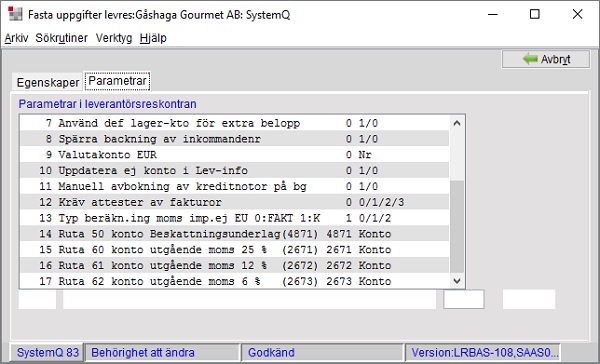Select row 10 Uppdatera ej konto i Lev-info
Image resolution: width=600 pixels, height=364 pixels.
234,170
